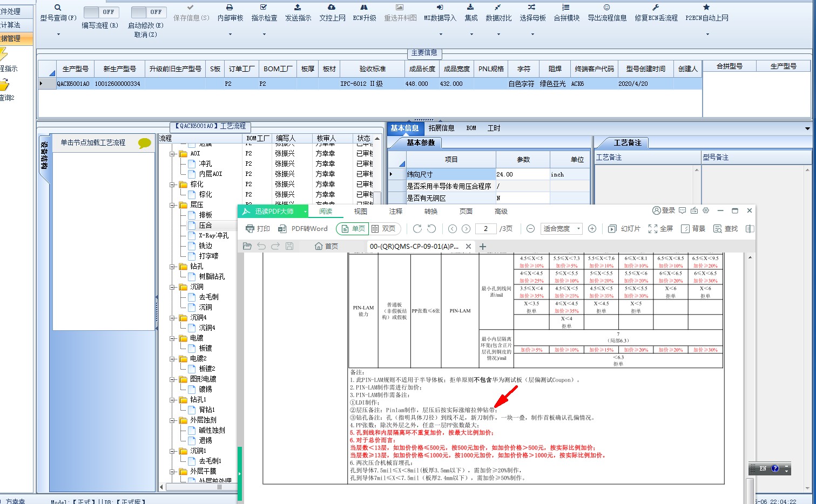Image resolution: width=816 pixels, height=504 pixels.
Task: Open dropdown arrow under 内部审核
Action: (x=230, y=35)
